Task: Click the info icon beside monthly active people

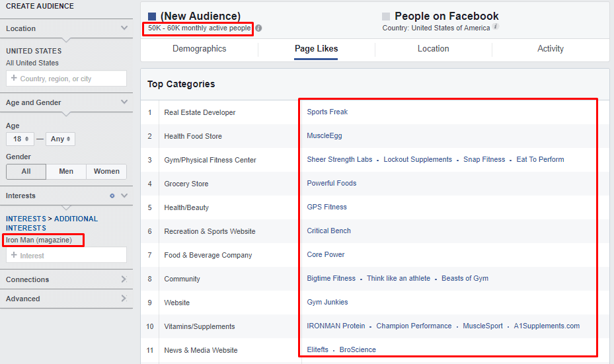Action: point(259,28)
